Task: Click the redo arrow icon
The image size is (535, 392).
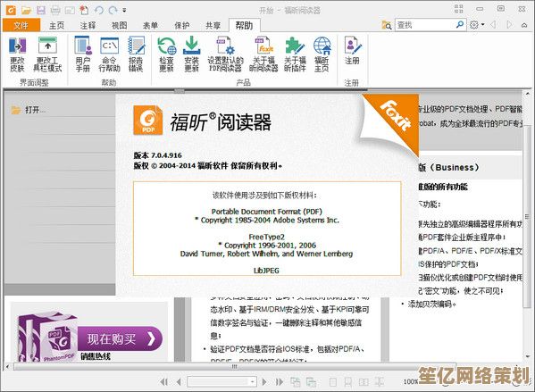Action: click(x=113, y=10)
